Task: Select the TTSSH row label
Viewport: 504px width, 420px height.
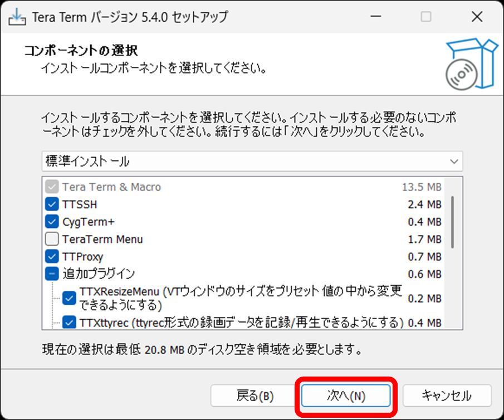Action: (x=80, y=204)
